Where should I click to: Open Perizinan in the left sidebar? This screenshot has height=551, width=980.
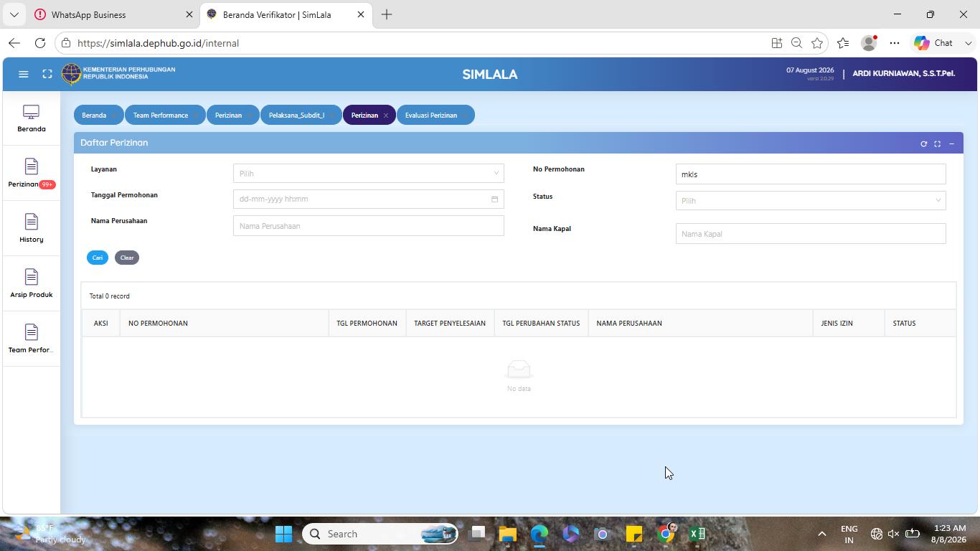(32, 174)
